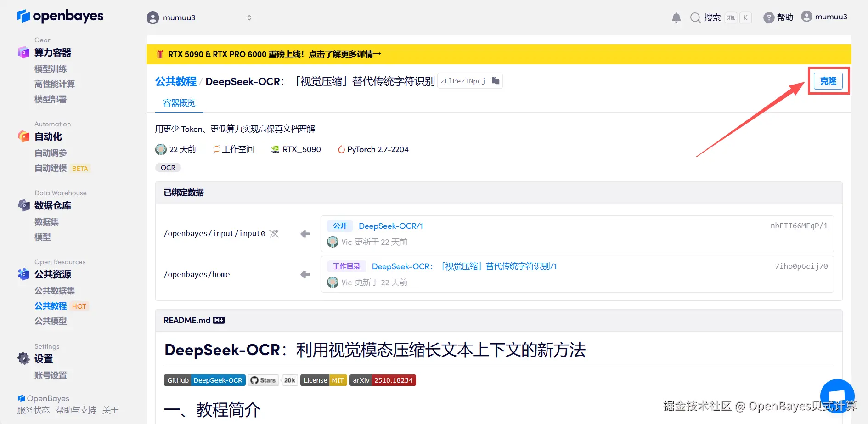
Task: Click the 帮助 question-mark icon
Action: coord(768,17)
